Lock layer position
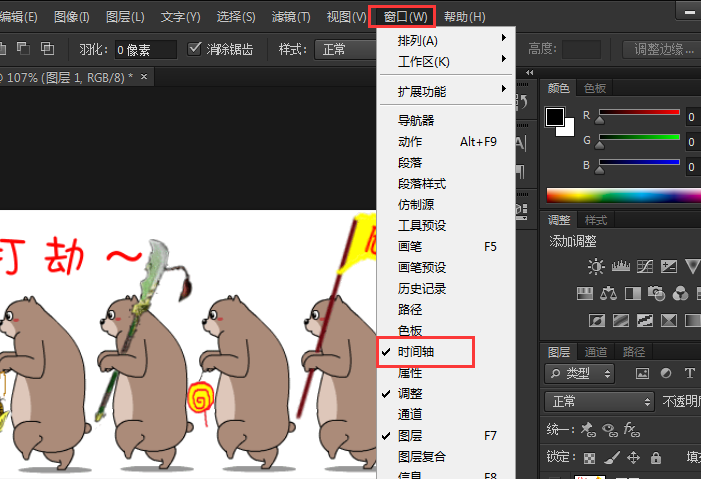701x479 pixels. 633,458
